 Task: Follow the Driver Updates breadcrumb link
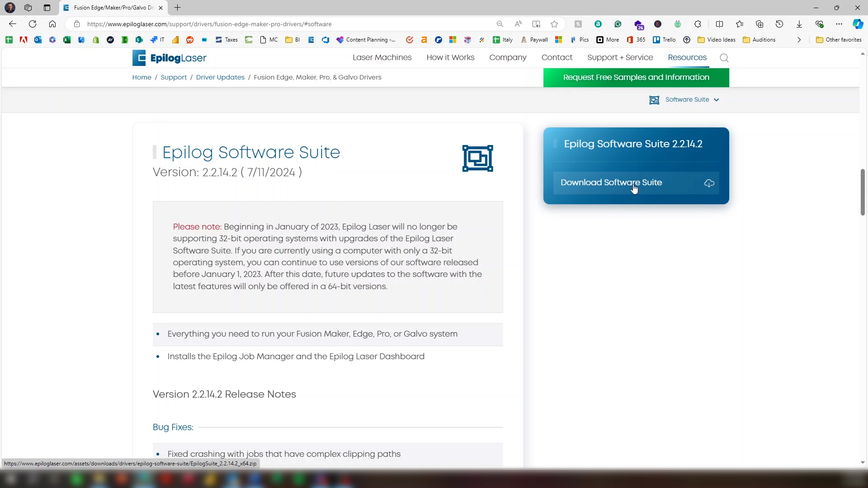point(220,77)
